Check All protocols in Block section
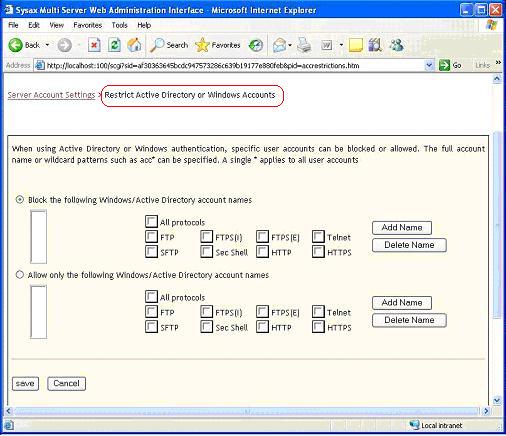 click(151, 221)
